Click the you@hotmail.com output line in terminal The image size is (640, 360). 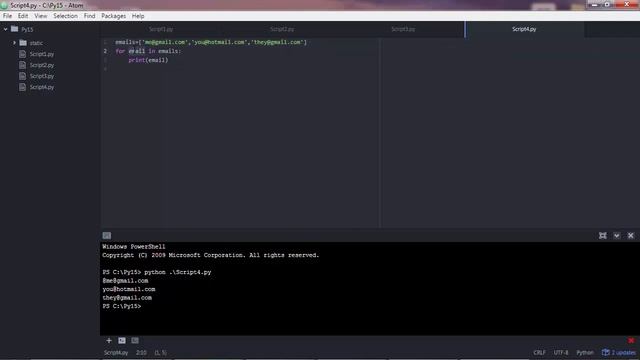point(129,289)
